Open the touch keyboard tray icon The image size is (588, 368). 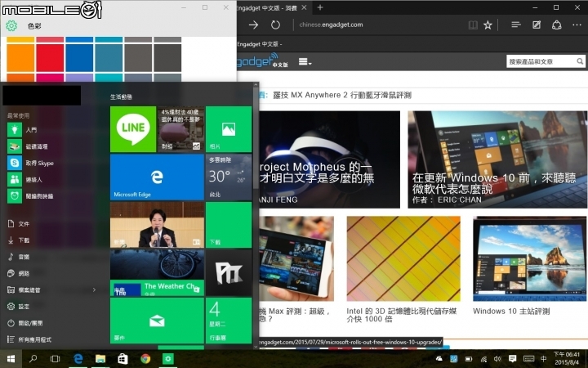point(528,359)
